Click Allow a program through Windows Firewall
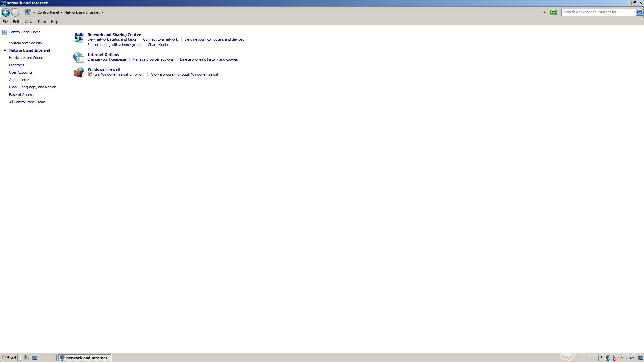Viewport: 644px width, 362px height. 184,74
